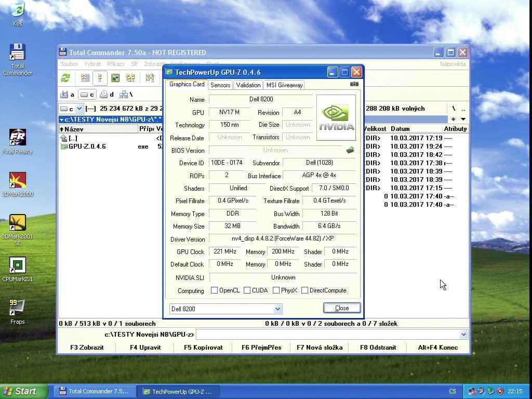The height and width of the screenshot is (399, 532).
Task: Click F4 Upravit button
Action: (x=145, y=348)
